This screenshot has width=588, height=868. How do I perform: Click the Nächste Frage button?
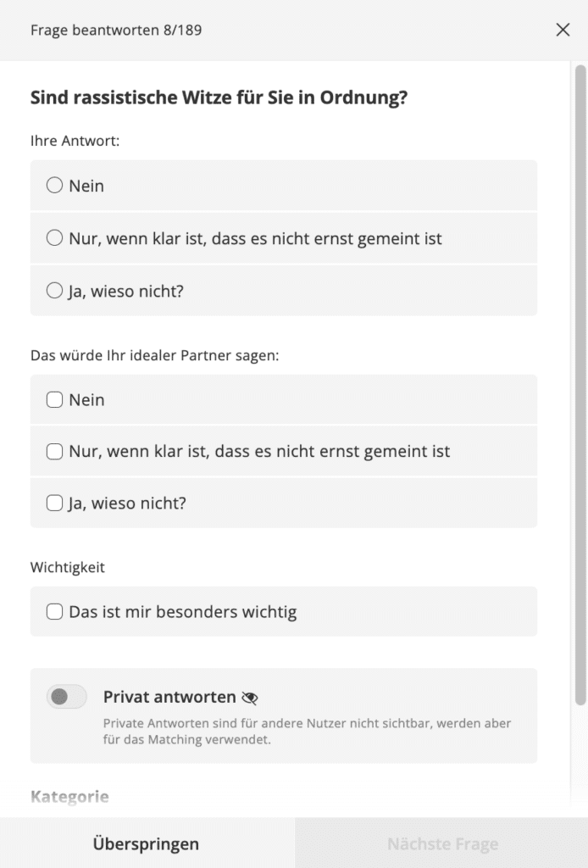coord(442,843)
